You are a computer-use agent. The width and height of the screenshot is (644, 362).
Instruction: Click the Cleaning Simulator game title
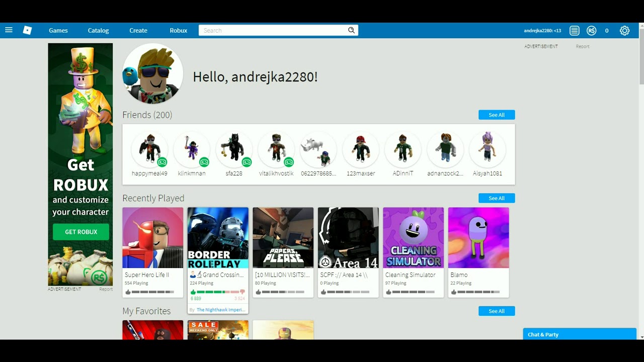click(411, 275)
